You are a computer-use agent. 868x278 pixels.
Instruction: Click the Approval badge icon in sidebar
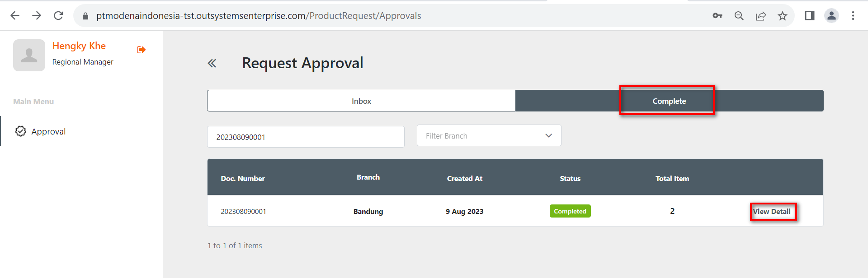click(x=21, y=131)
